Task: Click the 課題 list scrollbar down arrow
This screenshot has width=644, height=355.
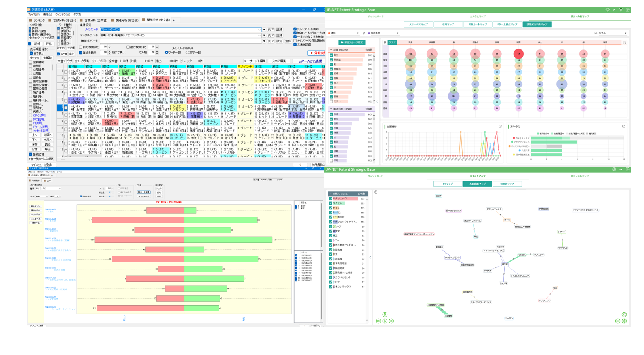Action: (374, 101)
